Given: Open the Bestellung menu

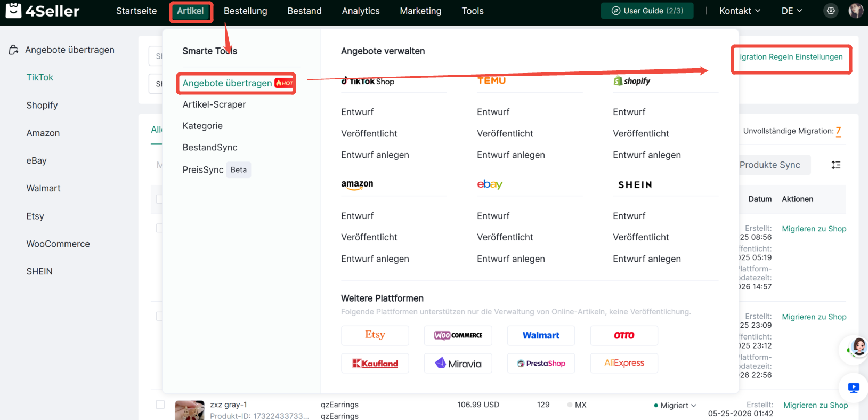Looking at the screenshot, I should point(246,11).
